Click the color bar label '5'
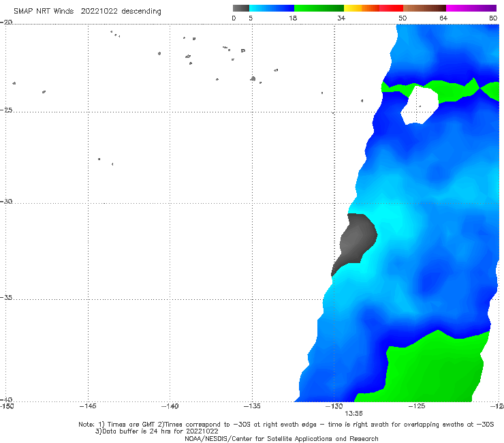 coord(251,18)
